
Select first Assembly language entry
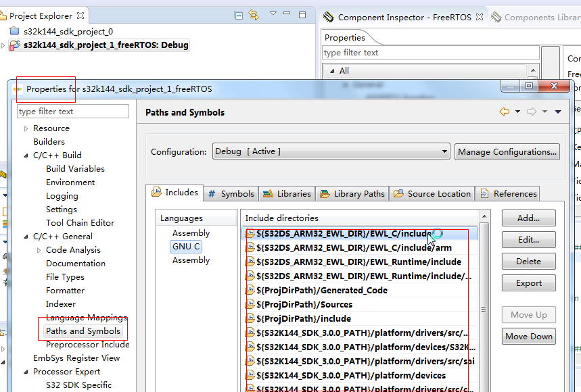[191, 232]
